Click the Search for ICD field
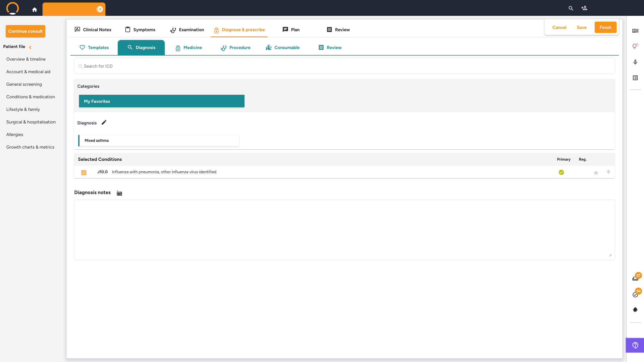This screenshot has height=362, width=644. tap(344, 66)
